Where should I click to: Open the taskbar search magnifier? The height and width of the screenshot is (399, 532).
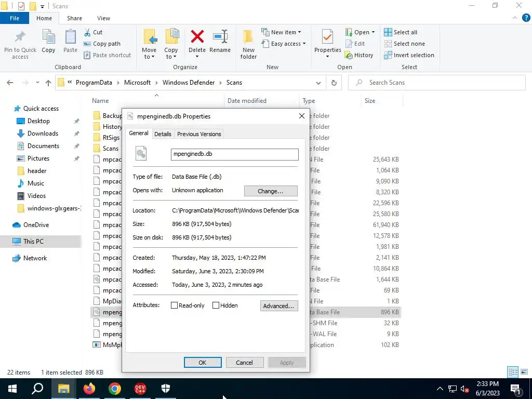pos(37,389)
